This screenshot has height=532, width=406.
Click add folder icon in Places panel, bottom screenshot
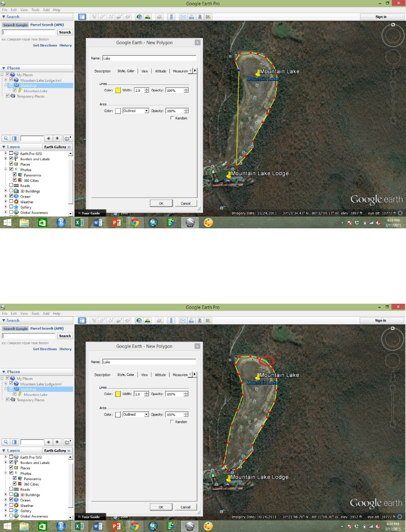(68, 442)
